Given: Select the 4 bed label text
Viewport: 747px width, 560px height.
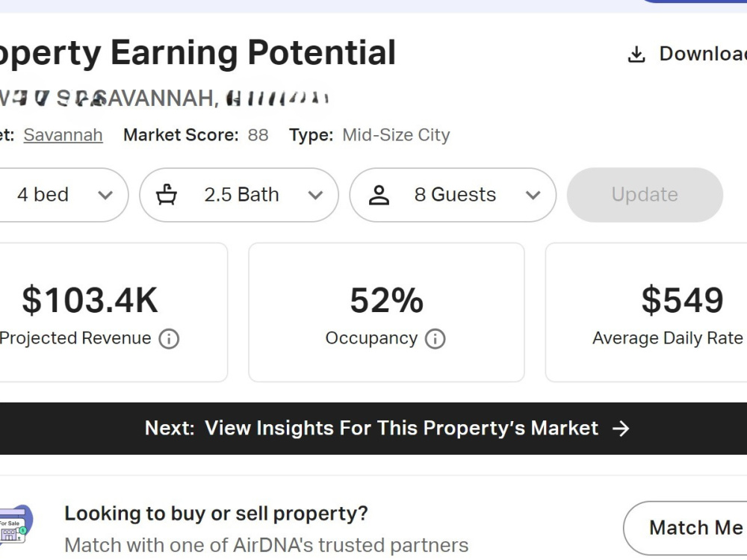Looking at the screenshot, I should [43, 195].
